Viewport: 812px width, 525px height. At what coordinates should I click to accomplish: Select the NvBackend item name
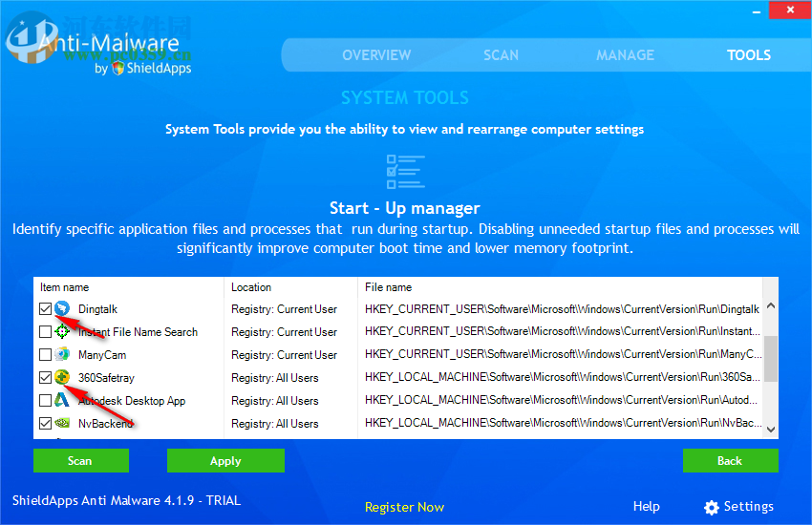106,423
